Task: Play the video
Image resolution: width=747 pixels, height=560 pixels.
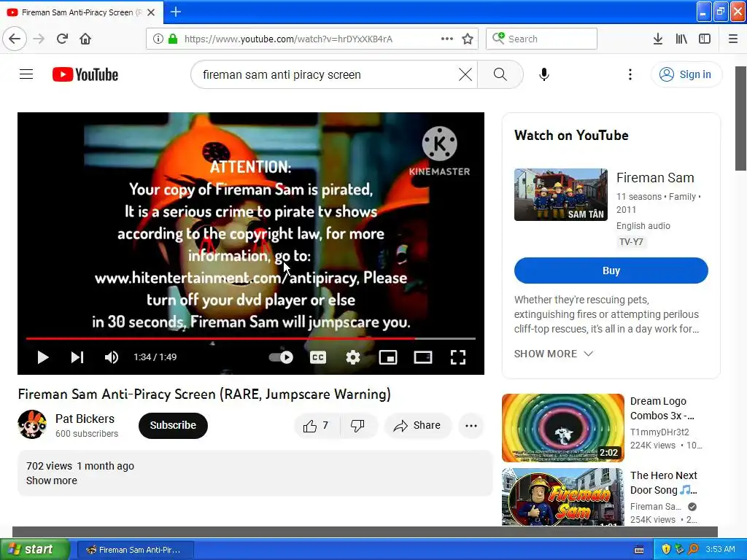Action: pyautogui.click(x=43, y=357)
